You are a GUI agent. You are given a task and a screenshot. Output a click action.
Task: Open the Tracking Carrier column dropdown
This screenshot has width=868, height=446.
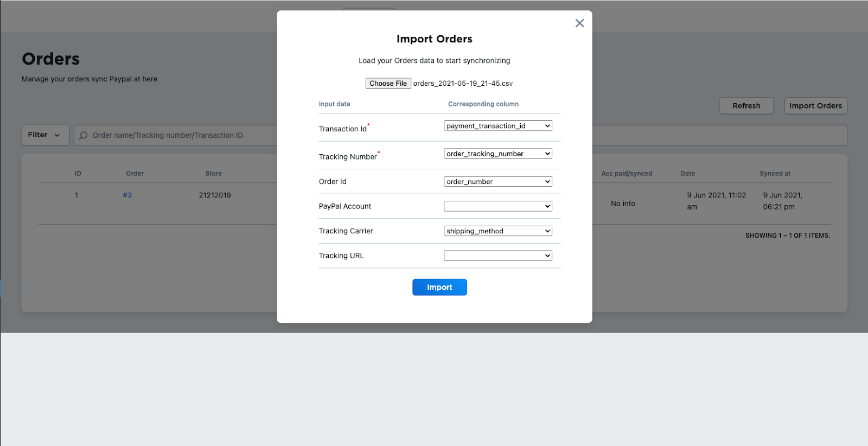(x=498, y=231)
